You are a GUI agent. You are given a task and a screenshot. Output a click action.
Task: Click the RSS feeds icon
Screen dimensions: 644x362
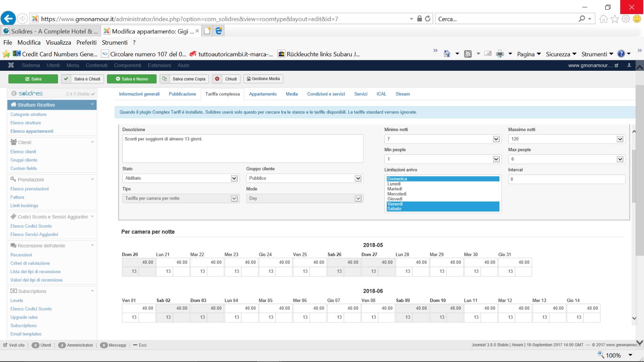pos(468,54)
